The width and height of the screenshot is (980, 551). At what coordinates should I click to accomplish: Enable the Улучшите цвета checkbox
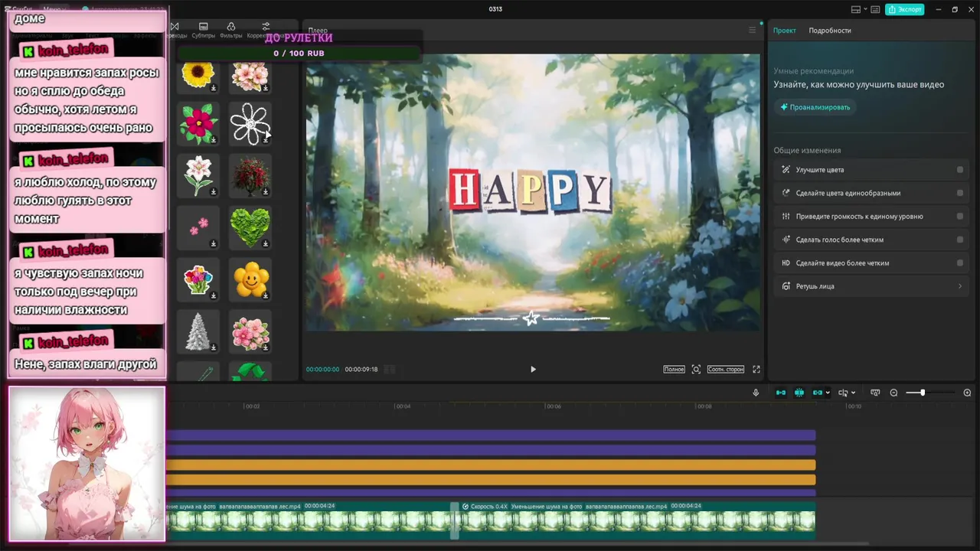point(960,170)
